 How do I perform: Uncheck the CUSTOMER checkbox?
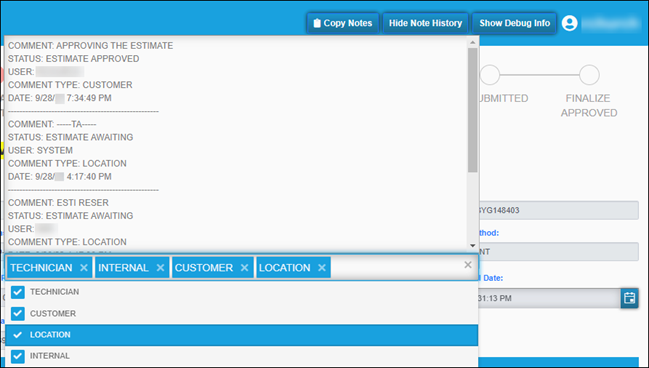point(18,313)
